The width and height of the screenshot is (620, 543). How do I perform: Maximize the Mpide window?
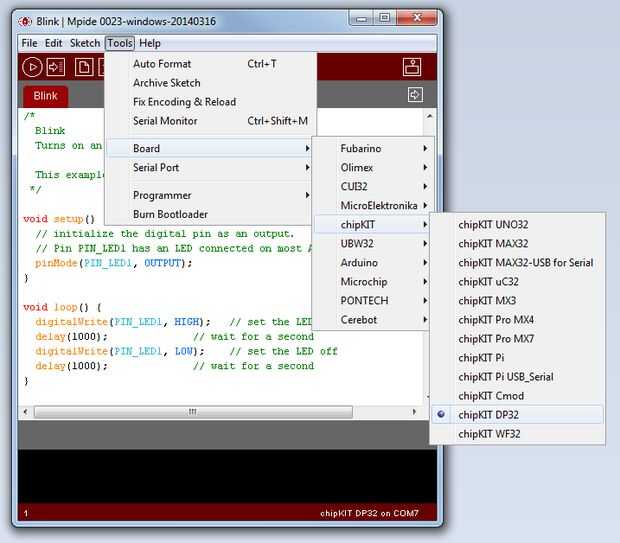point(385,18)
